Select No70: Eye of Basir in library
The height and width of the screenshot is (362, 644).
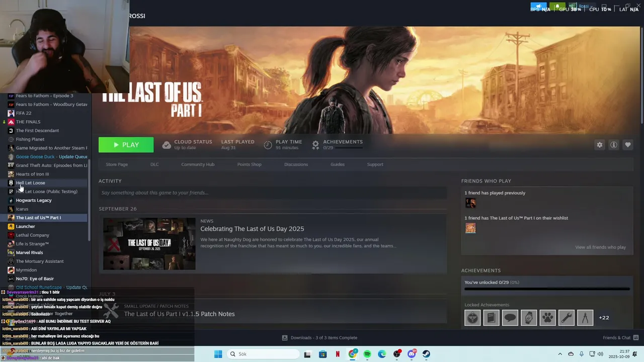point(34,279)
